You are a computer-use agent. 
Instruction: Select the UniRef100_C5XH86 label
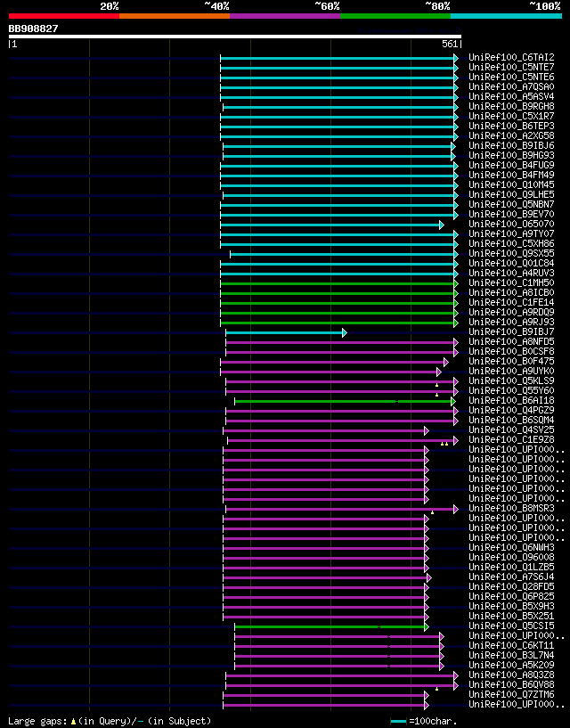point(511,243)
